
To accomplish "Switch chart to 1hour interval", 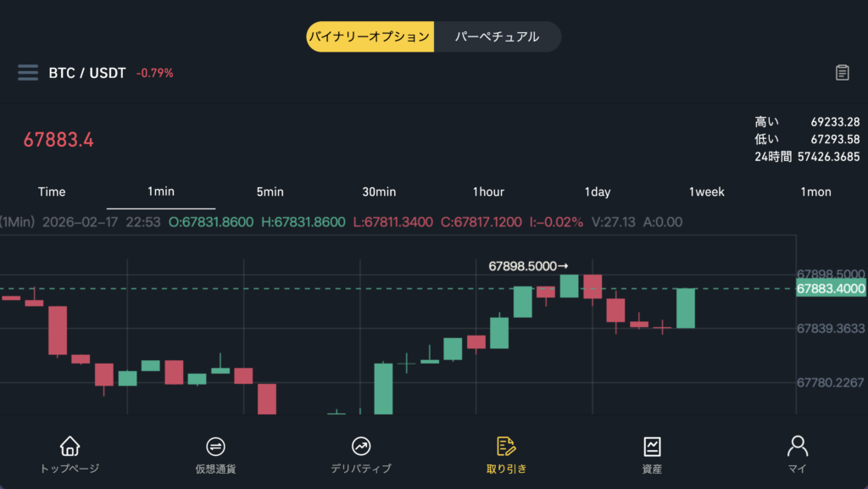I will click(488, 192).
